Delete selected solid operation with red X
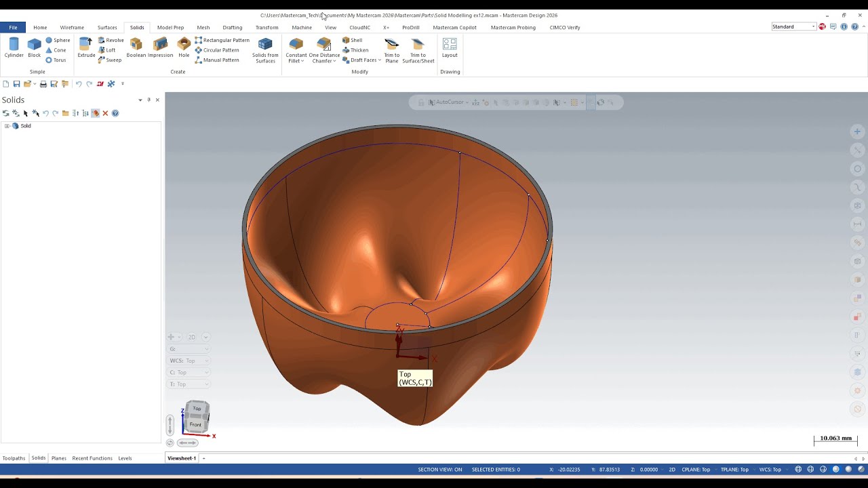This screenshot has width=868, height=488. point(105,113)
